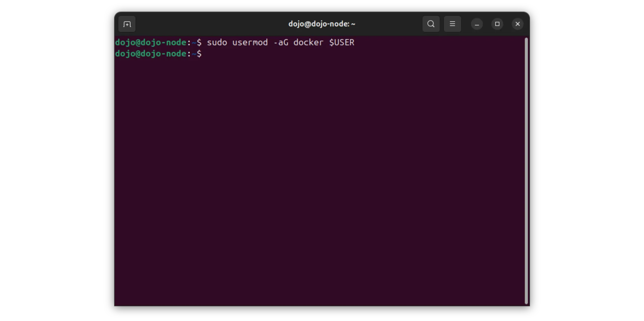This screenshot has height=321, width=644.
Task: Open a new terminal tab
Action: coord(127,24)
